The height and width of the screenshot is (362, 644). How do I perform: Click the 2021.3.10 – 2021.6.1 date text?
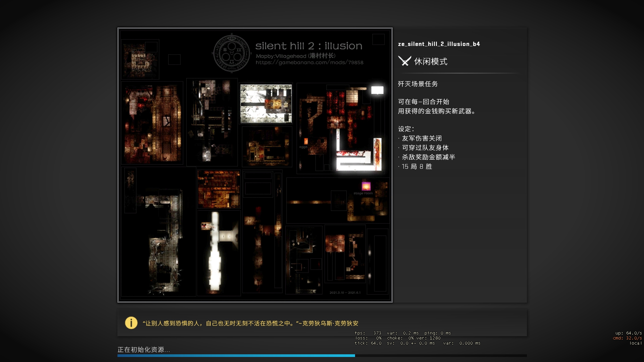click(x=345, y=293)
